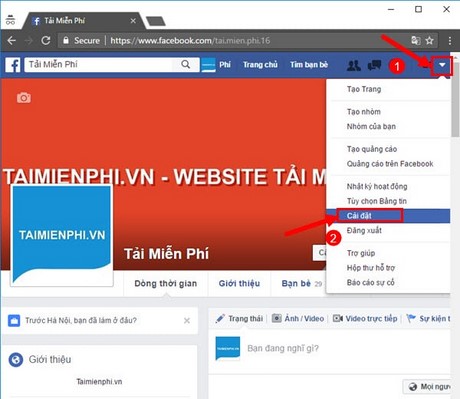
Task: Open Hộp thư hỗ trợ
Action: 371,268
